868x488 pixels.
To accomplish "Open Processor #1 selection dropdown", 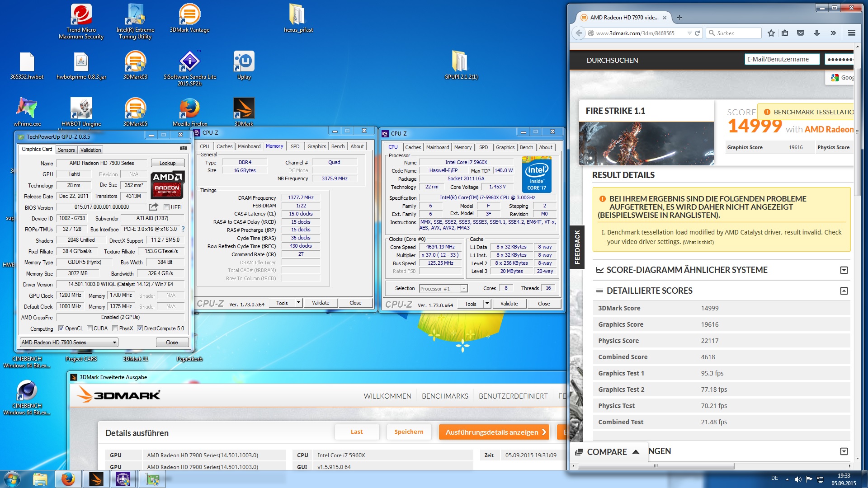I will (x=443, y=288).
